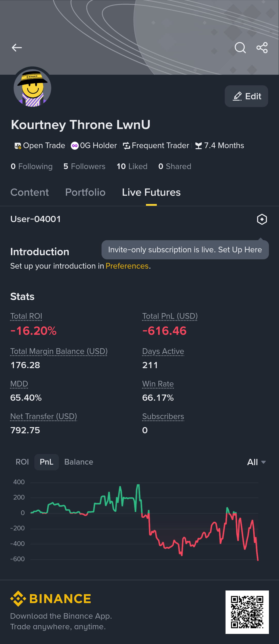
Task: Tap the invite-only subscription Set Up Here tooltip
Action: coord(185,250)
